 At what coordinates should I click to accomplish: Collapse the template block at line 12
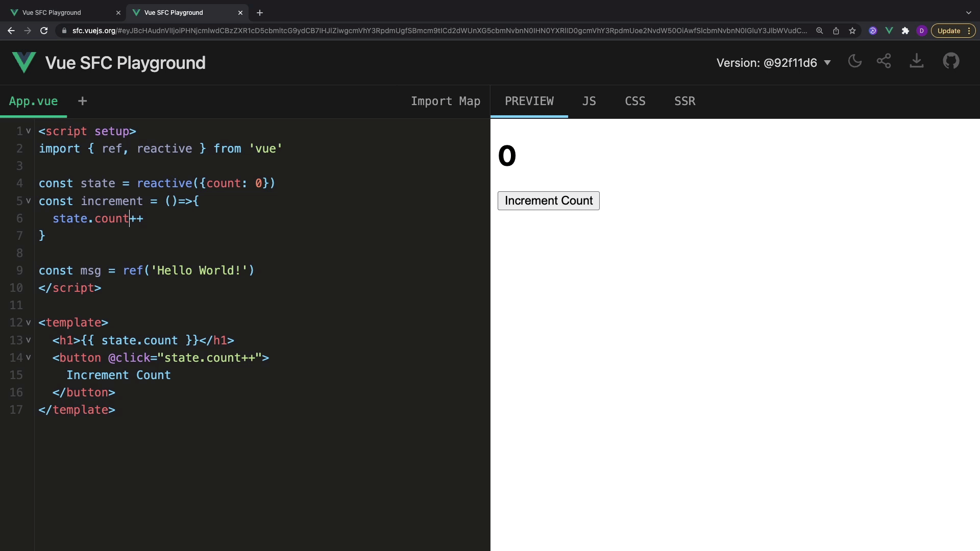pyautogui.click(x=29, y=322)
